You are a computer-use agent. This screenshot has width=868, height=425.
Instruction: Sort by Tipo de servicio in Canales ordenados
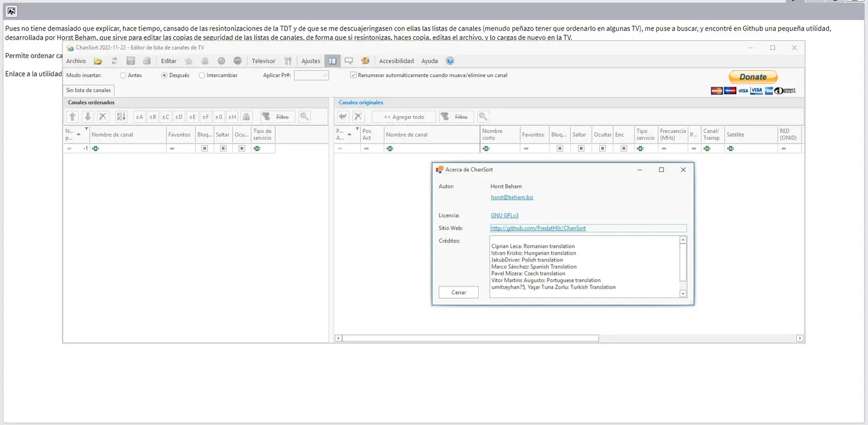pyautogui.click(x=263, y=135)
